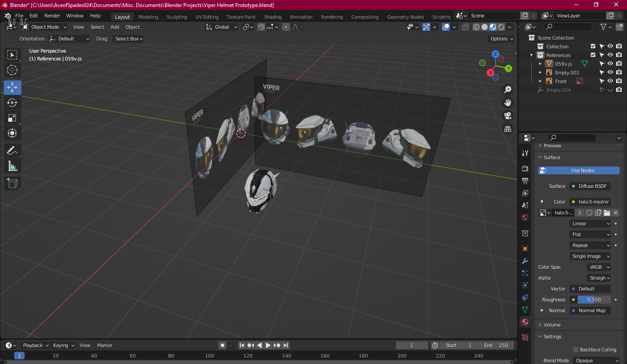Click the outliner search field
The width and height of the screenshot is (627, 364).
coord(568,27)
